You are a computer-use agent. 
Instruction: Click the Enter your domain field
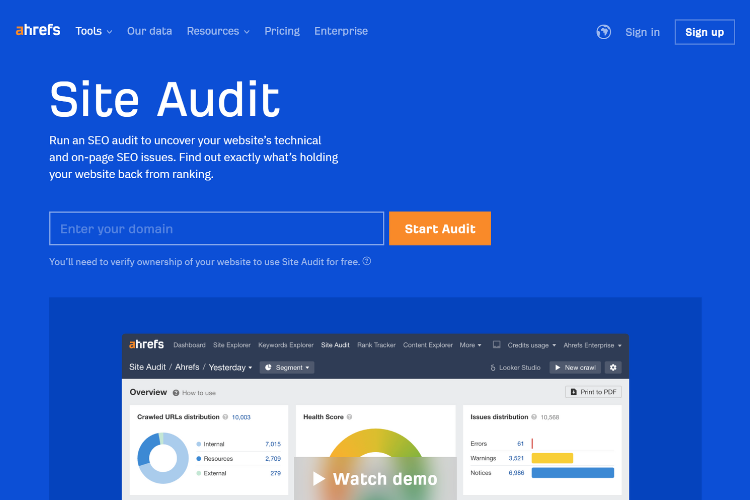point(216,228)
